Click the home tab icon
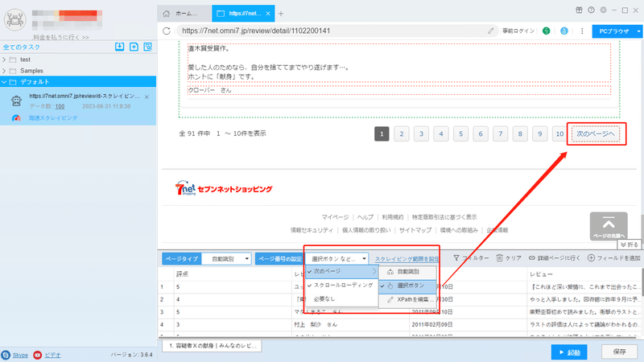 (x=167, y=14)
